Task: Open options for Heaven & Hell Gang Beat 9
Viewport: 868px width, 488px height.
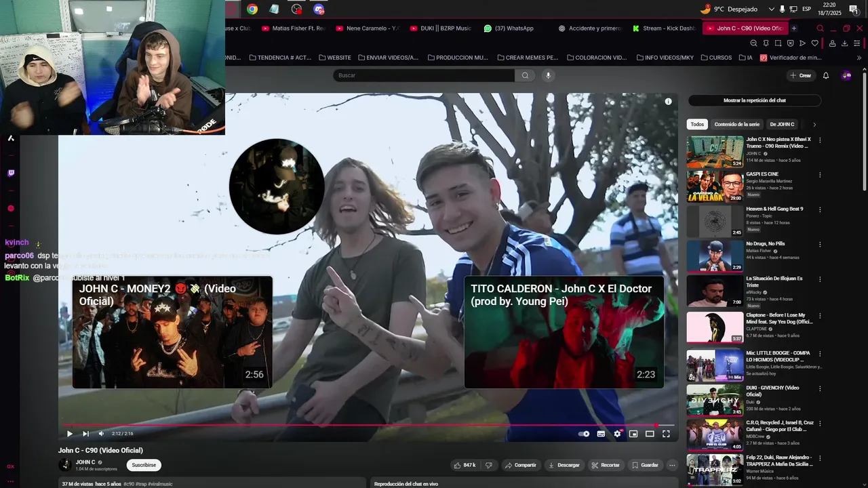Action: click(820, 209)
